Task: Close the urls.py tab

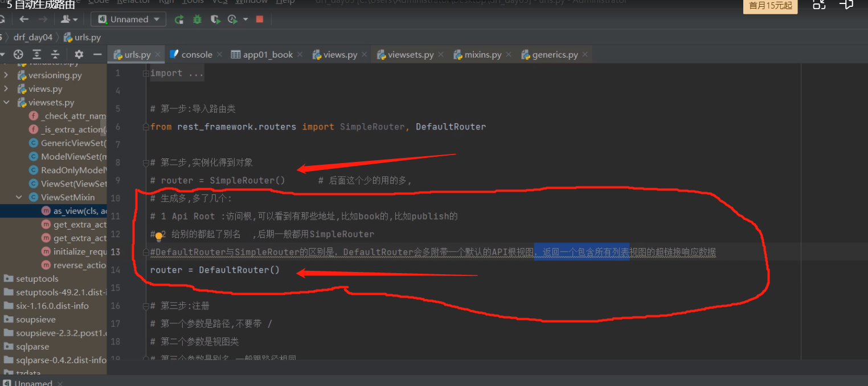Action: tap(158, 55)
